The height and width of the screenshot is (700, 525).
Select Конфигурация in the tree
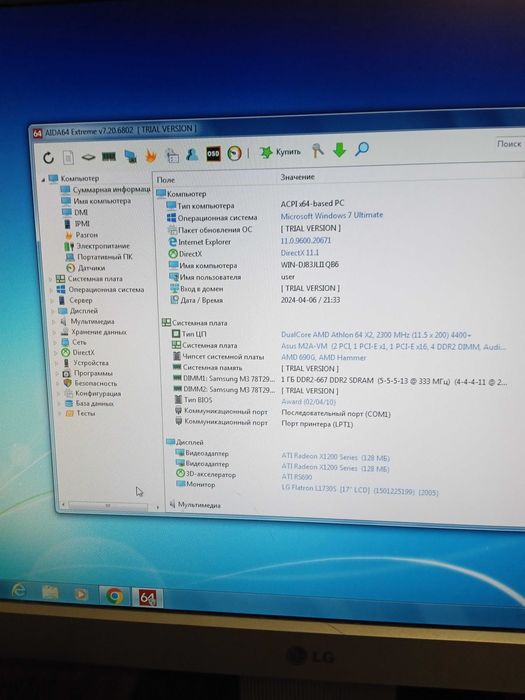pyautogui.click(x=92, y=393)
